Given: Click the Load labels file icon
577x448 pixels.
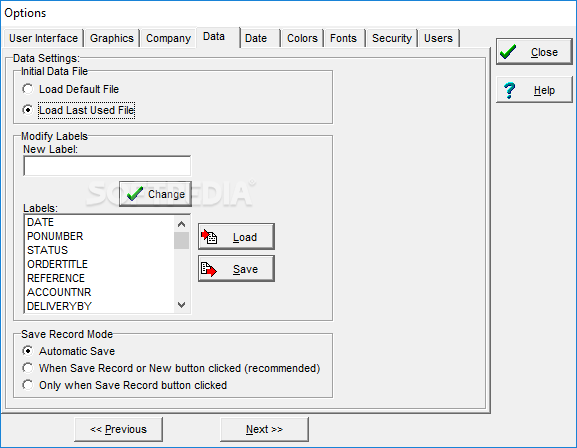Looking at the screenshot, I should tap(209, 237).
